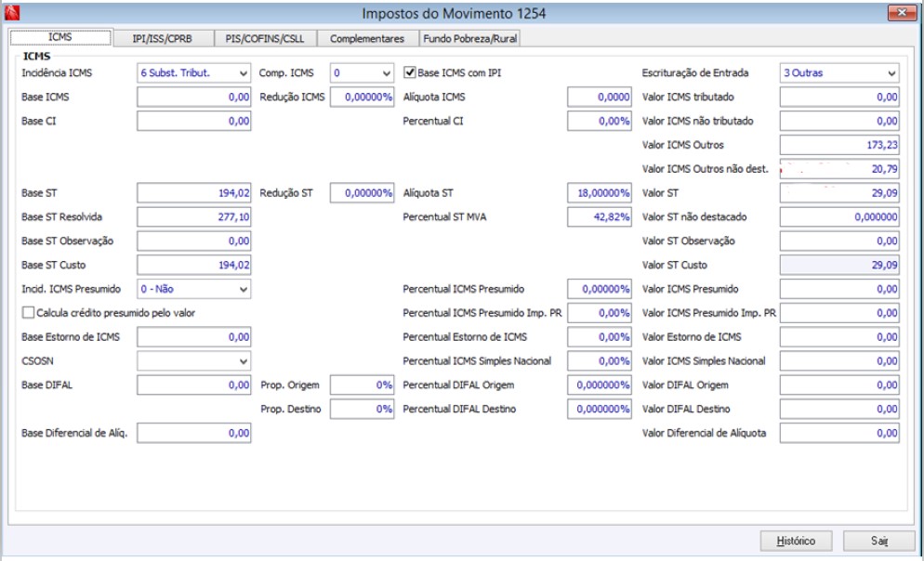Image resolution: width=924 pixels, height=561 pixels.
Task: Open the Comp. ICMS dropdown
Action: tap(362, 73)
